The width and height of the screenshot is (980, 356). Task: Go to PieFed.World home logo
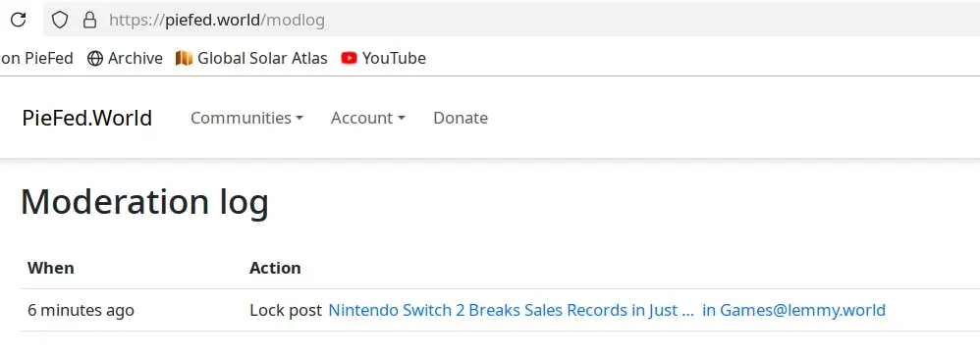tap(86, 118)
